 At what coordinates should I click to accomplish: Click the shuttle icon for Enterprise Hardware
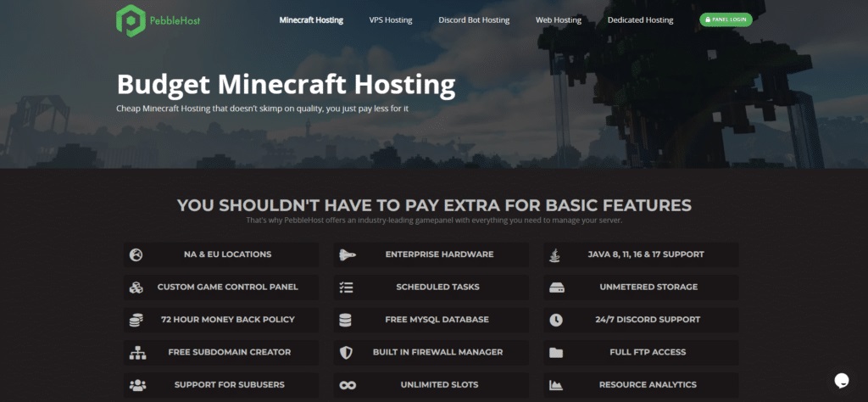tap(347, 254)
